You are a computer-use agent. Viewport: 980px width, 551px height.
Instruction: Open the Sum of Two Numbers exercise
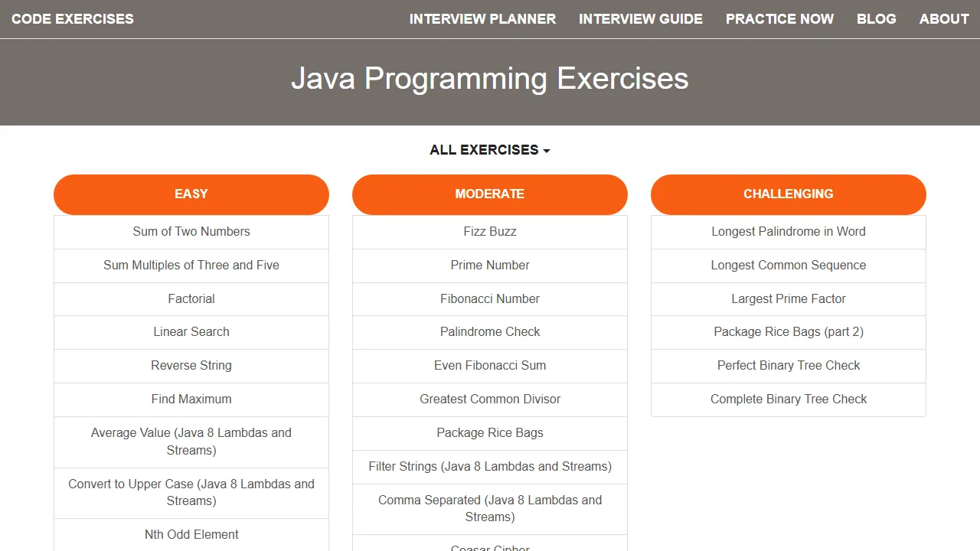coord(191,231)
